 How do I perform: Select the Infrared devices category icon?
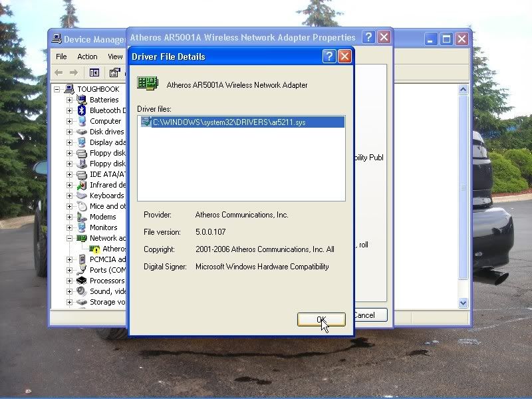(81, 185)
